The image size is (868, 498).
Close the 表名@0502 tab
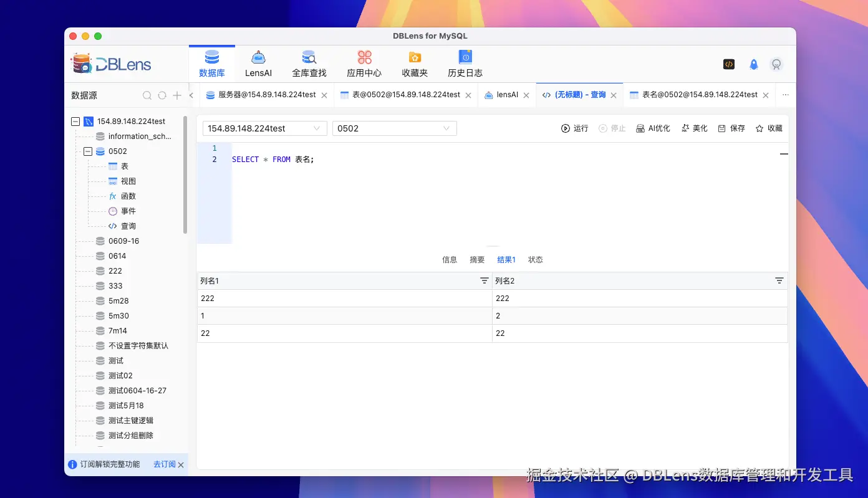(765, 95)
